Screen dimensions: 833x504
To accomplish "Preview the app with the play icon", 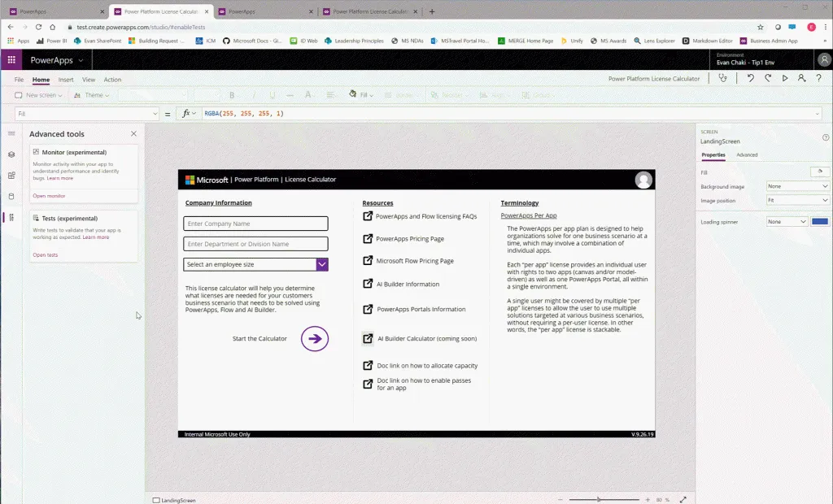I will pyautogui.click(x=785, y=78).
